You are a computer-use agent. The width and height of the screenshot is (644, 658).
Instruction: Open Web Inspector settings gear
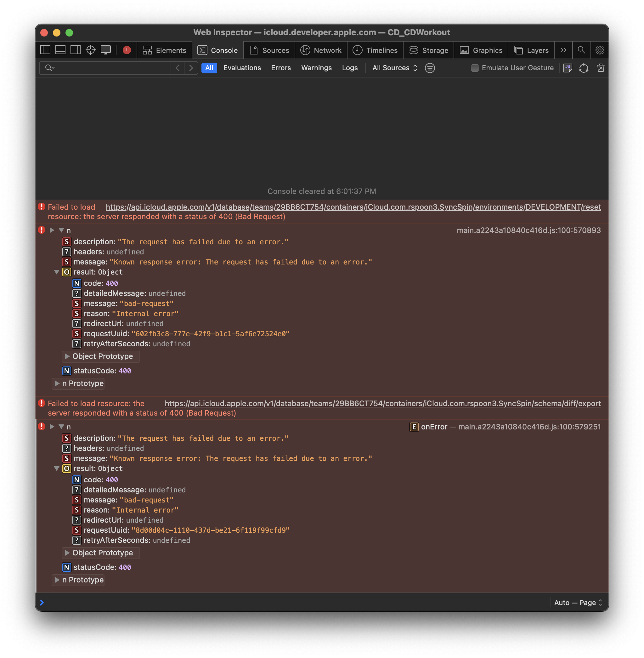(x=600, y=50)
